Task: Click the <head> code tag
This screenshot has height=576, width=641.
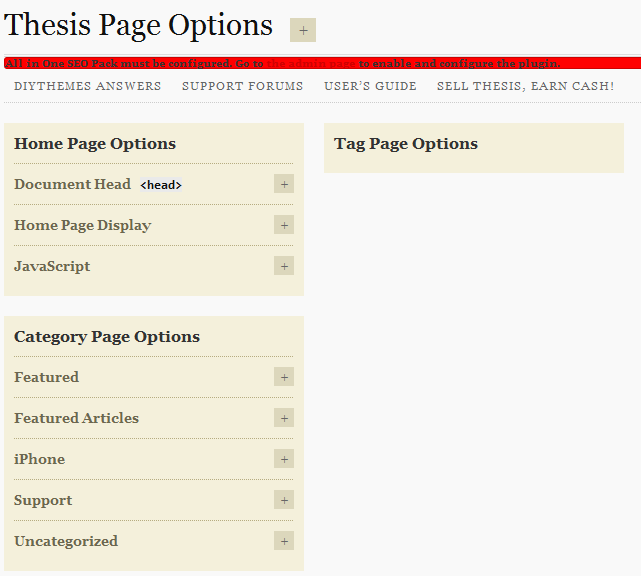Action: pyautogui.click(x=161, y=185)
